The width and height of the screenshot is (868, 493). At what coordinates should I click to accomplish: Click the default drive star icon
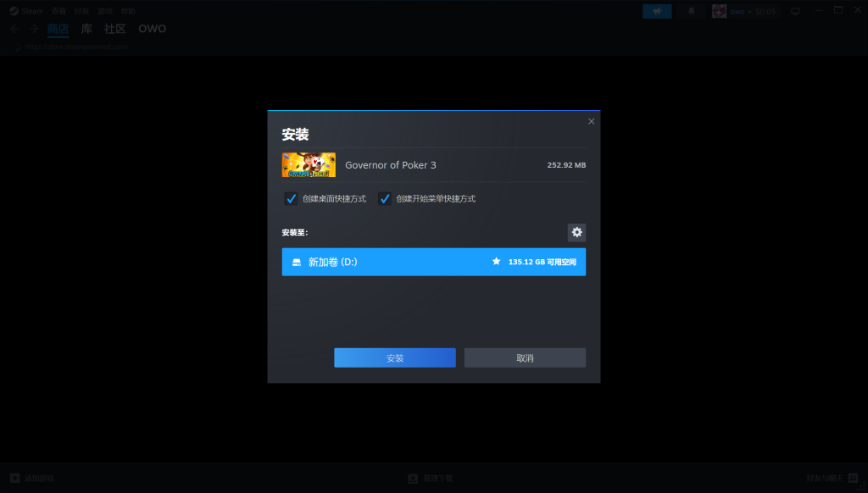(x=496, y=261)
